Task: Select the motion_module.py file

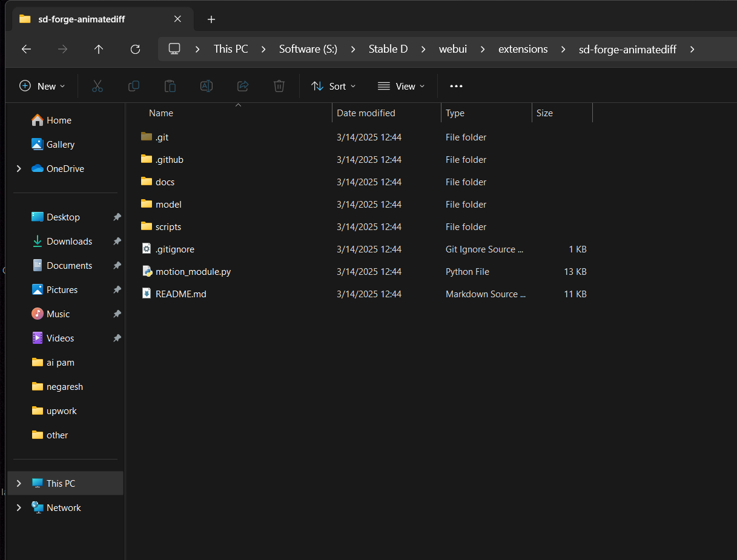Action: click(x=193, y=272)
